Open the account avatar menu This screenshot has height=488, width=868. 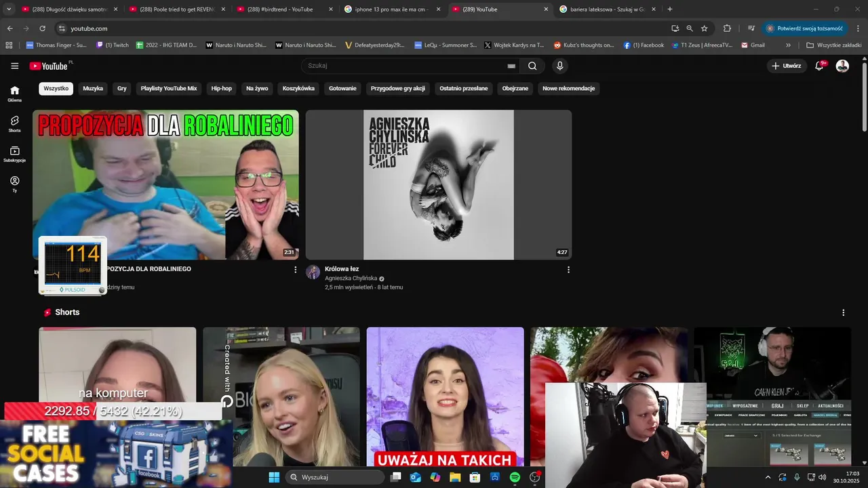tap(842, 66)
